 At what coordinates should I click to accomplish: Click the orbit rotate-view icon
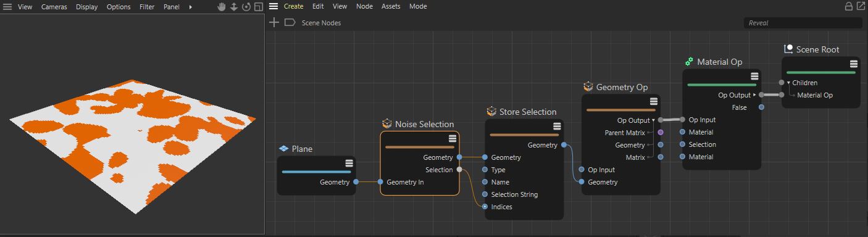tap(246, 7)
